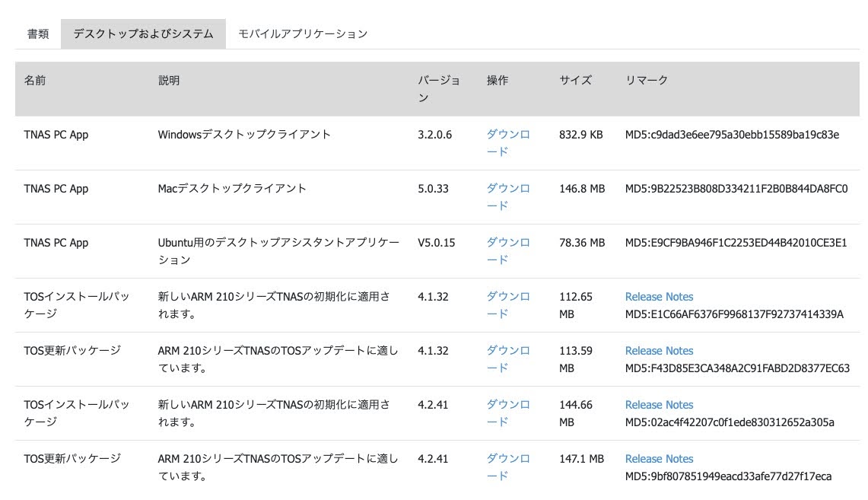Select MD5:c9dad3e6ee795a30ebb15589ba19c83e text
This screenshot has width=868, height=500.
click(x=732, y=135)
